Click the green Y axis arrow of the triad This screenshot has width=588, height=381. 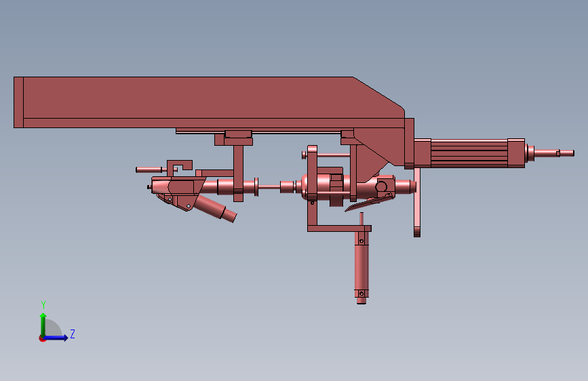43,324
